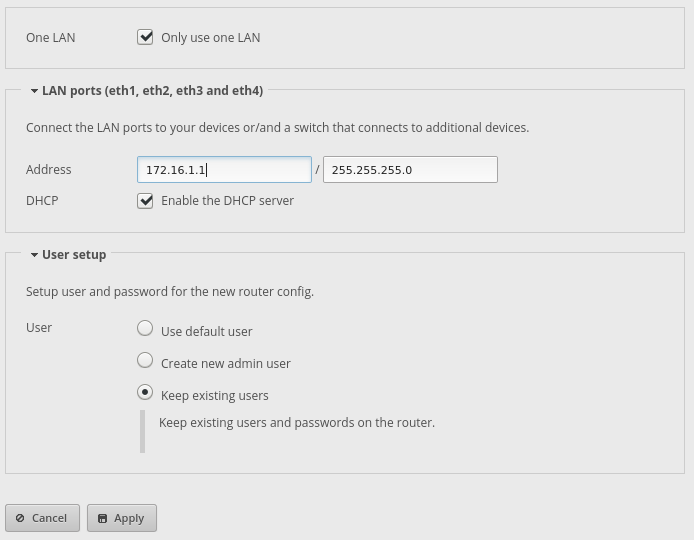Click the LAN ports (eth1, eth2, eth3 and eth4) heading

pos(152,91)
